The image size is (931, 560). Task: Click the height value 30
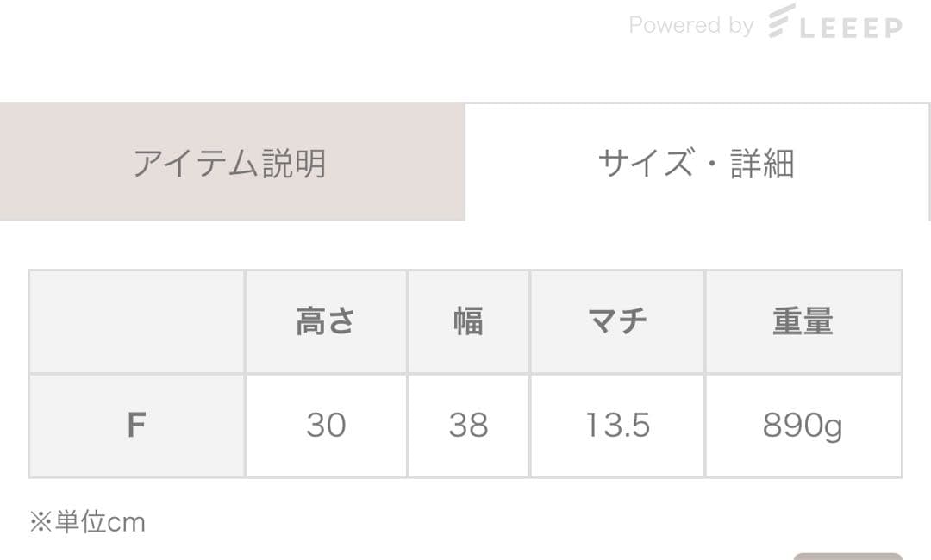[326, 425]
